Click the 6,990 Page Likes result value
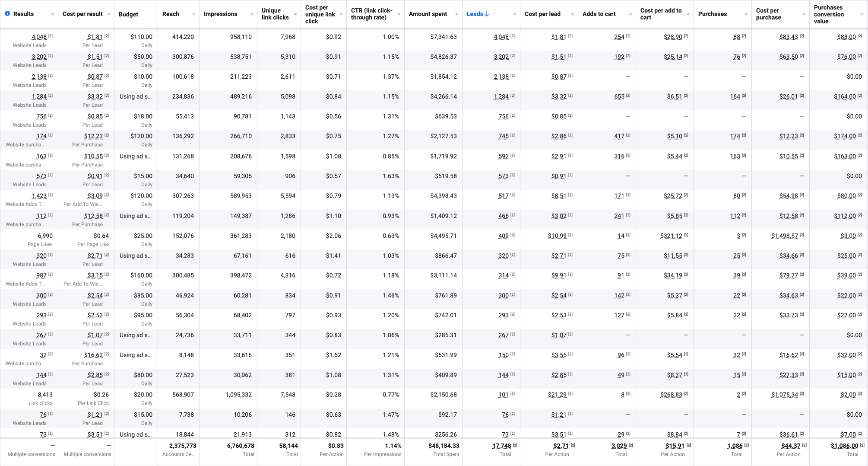This screenshot has height=466, width=868. [x=45, y=236]
